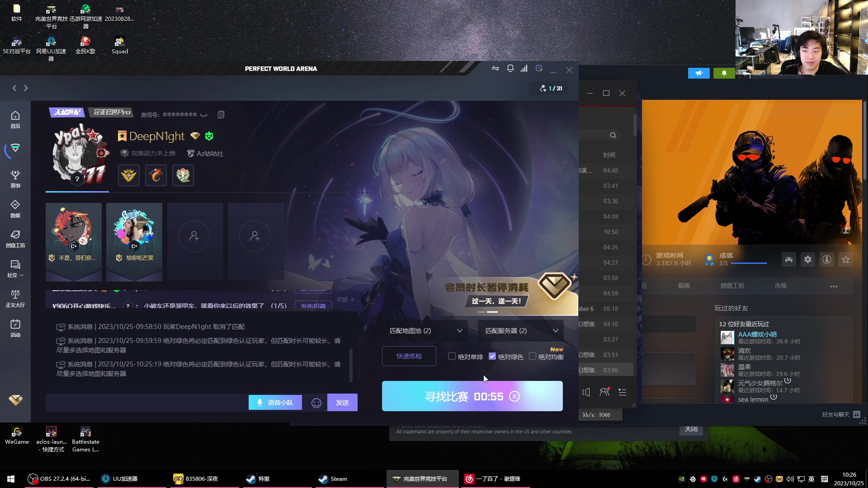Cancel matchmaking with the X icon
Screen dimensions: 868x488
click(514, 396)
